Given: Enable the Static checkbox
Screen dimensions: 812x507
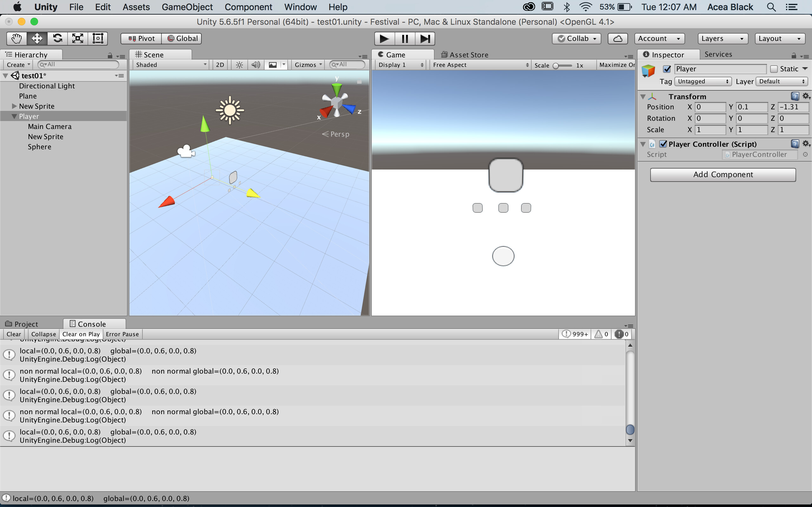Looking at the screenshot, I should pyautogui.click(x=774, y=69).
